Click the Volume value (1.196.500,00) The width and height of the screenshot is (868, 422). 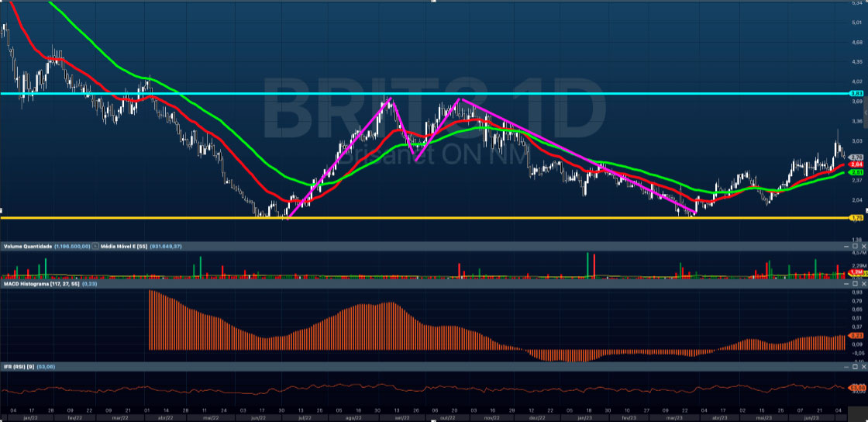[x=73, y=246]
